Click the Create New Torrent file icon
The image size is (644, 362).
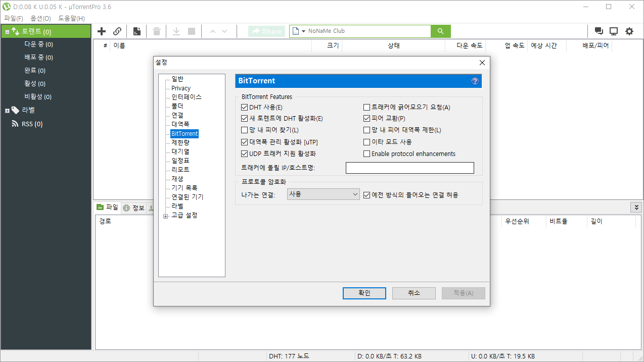(137, 31)
